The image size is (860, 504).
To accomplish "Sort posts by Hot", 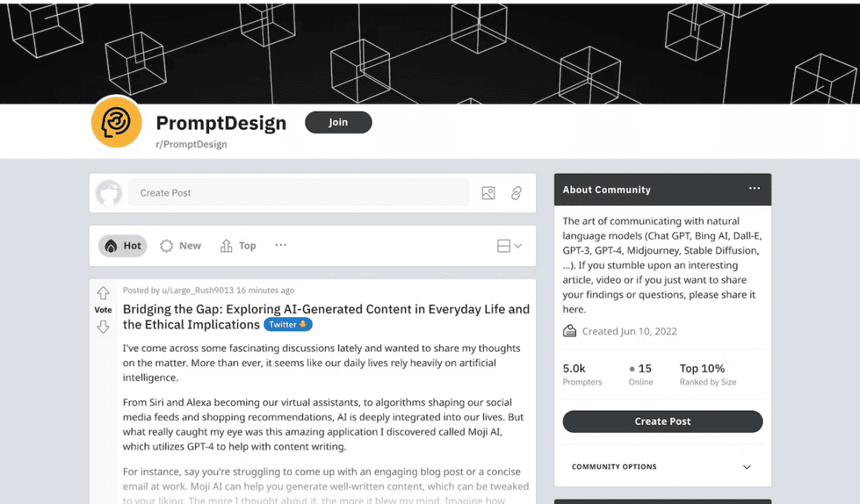I will pyautogui.click(x=123, y=245).
